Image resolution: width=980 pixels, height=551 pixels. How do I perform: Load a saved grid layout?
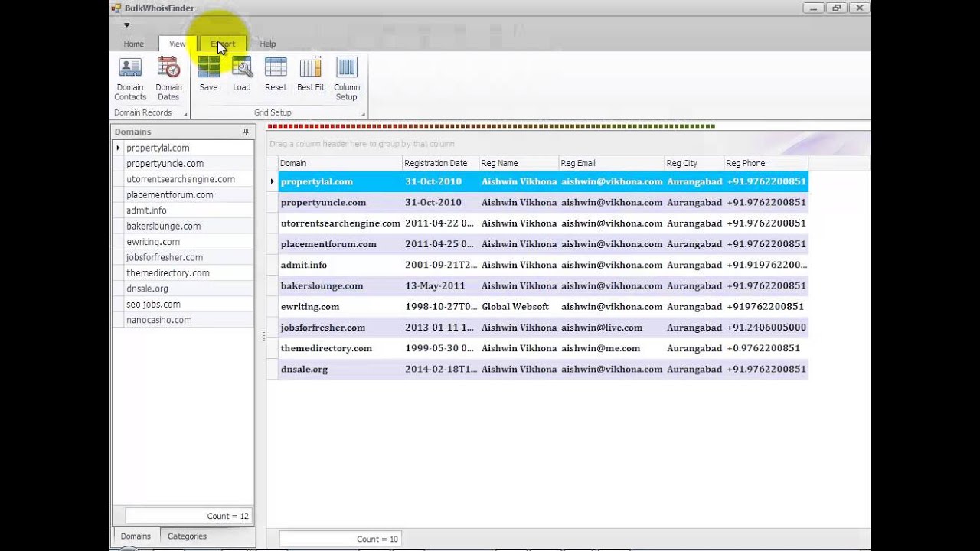[242, 74]
